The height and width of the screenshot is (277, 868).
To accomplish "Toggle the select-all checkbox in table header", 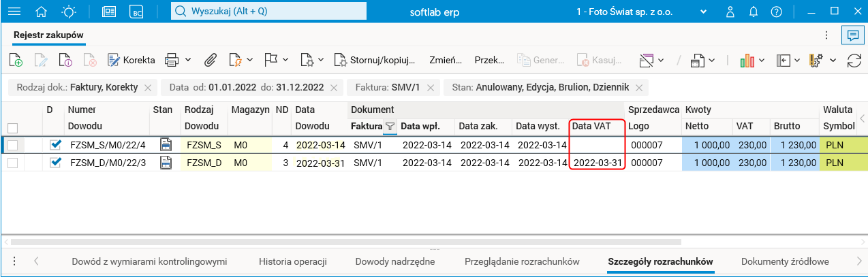I will point(12,127).
